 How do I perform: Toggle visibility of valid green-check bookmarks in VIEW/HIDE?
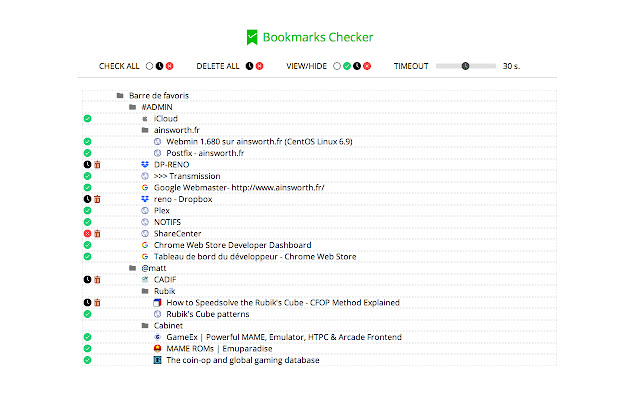(x=347, y=66)
